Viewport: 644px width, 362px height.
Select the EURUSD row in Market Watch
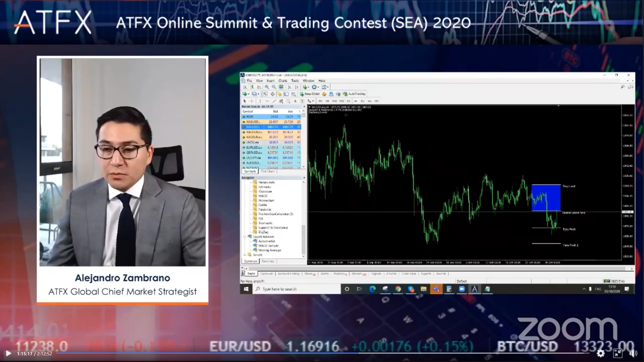click(271, 147)
